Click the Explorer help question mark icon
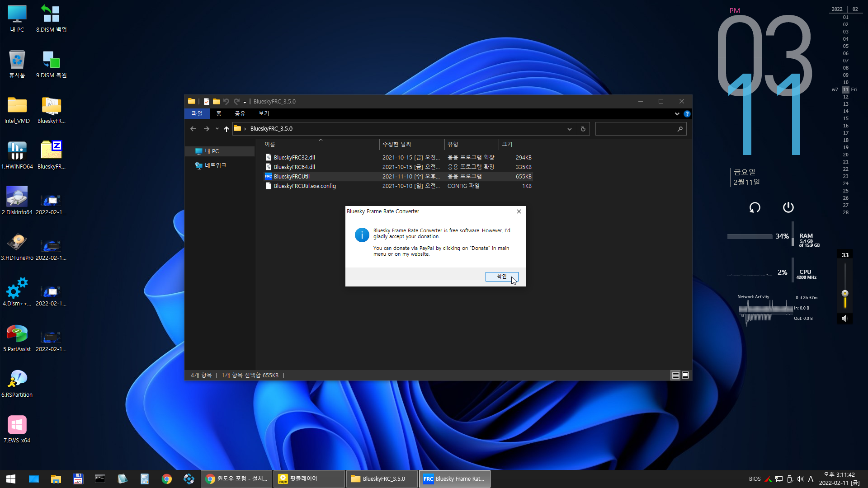This screenshot has width=868, height=488. click(687, 114)
